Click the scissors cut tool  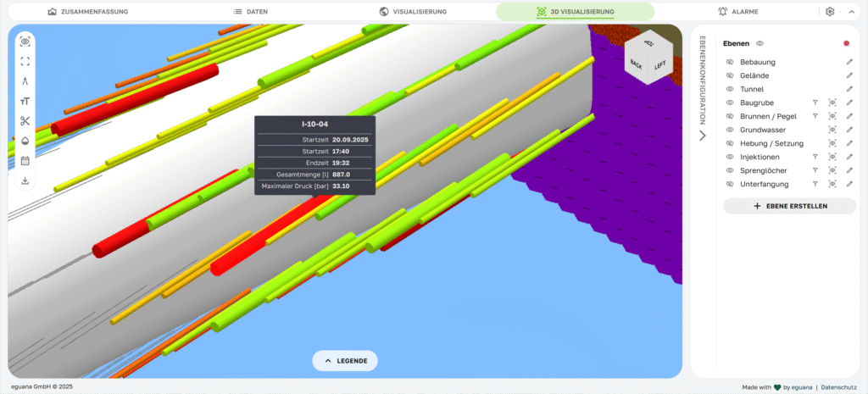(25, 121)
